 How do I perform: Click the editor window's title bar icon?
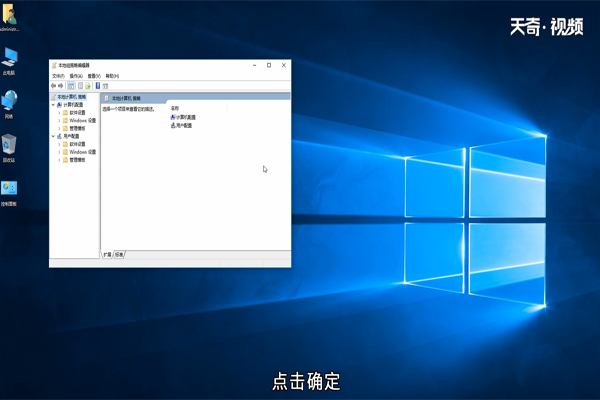click(54, 65)
